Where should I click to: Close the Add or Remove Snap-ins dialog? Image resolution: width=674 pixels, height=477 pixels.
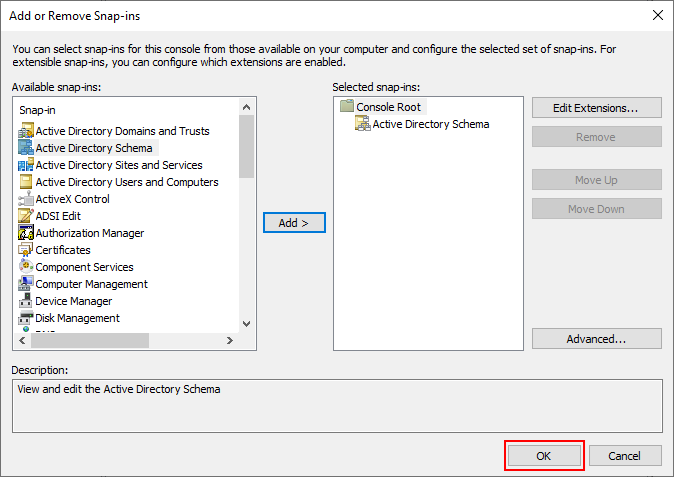click(658, 15)
